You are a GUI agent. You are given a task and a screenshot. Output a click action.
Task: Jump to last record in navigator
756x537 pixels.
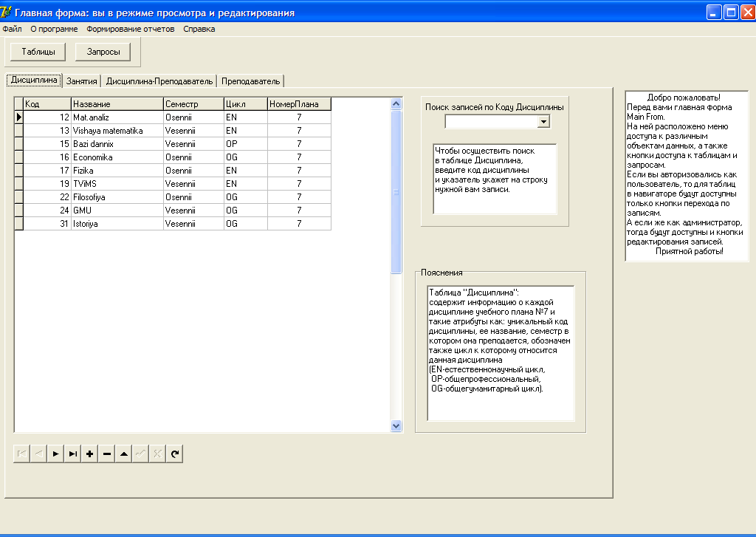[x=72, y=454]
